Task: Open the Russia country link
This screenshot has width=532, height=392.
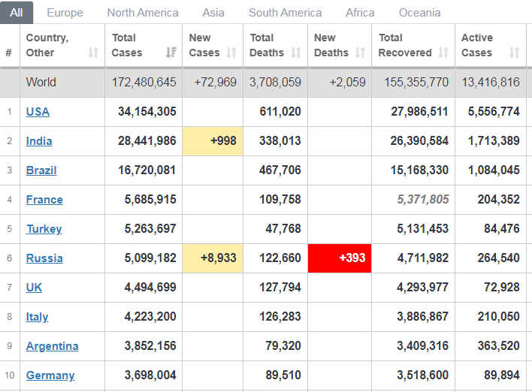Action: [x=44, y=258]
